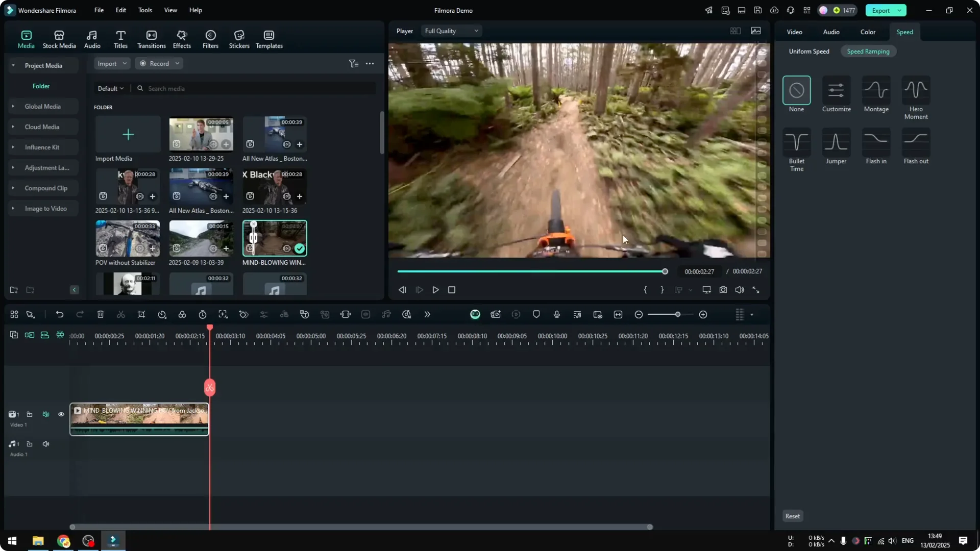This screenshot has height=551, width=980.
Task: Click the Crop tool icon
Action: [x=141, y=314]
